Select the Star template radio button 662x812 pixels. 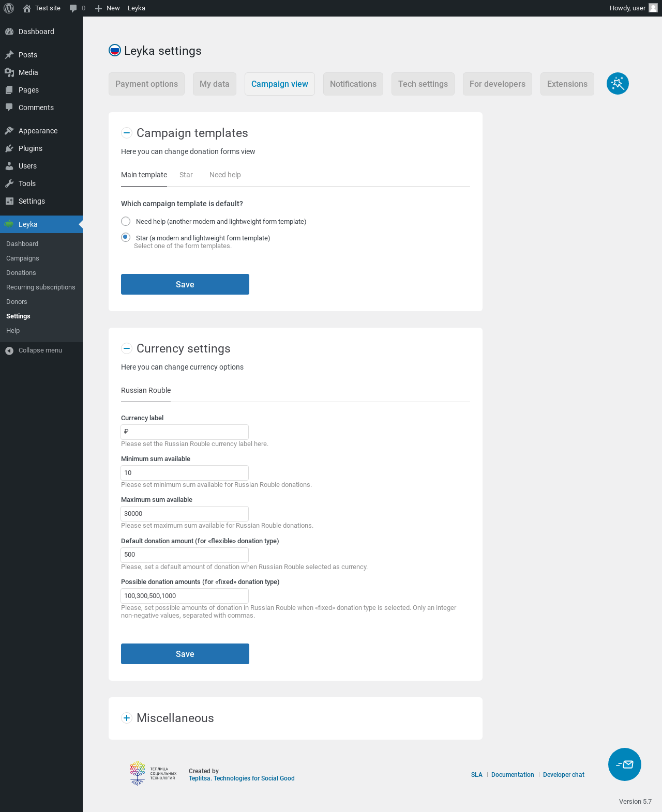pos(126,237)
